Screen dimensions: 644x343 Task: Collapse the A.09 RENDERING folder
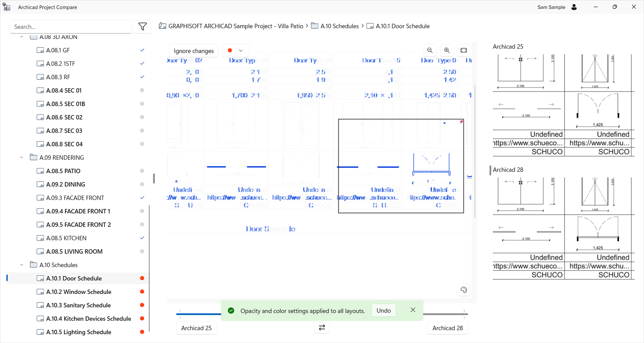click(22, 157)
